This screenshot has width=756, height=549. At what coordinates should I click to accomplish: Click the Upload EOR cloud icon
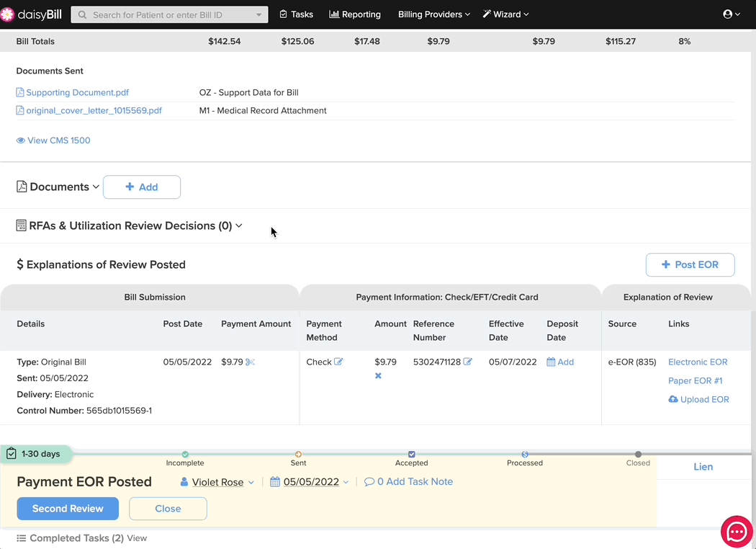(673, 399)
